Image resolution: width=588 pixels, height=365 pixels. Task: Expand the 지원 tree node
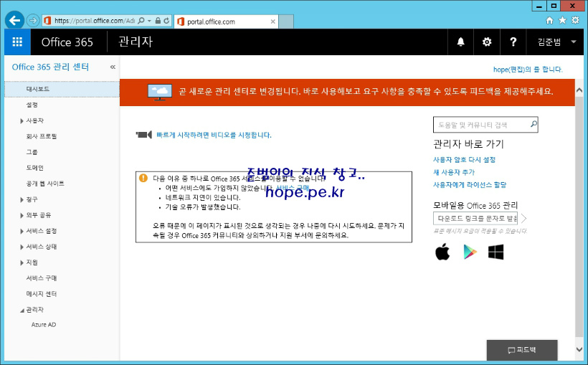22,262
